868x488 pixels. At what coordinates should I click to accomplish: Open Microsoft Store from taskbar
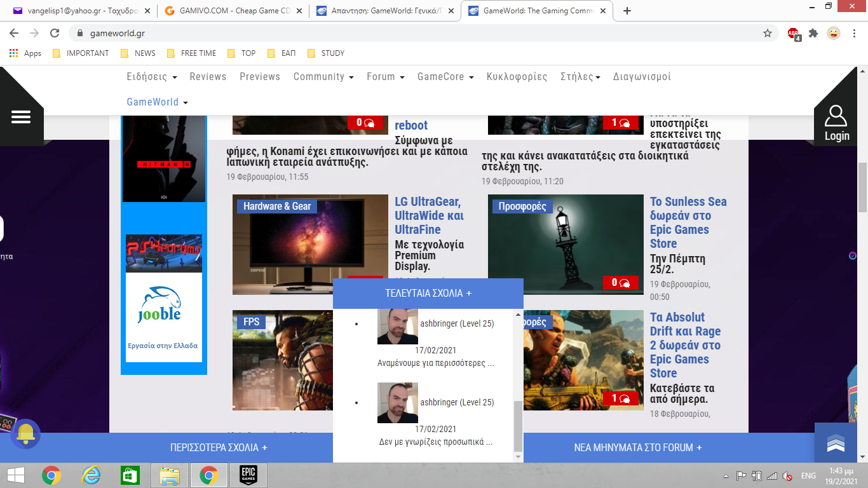click(130, 475)
